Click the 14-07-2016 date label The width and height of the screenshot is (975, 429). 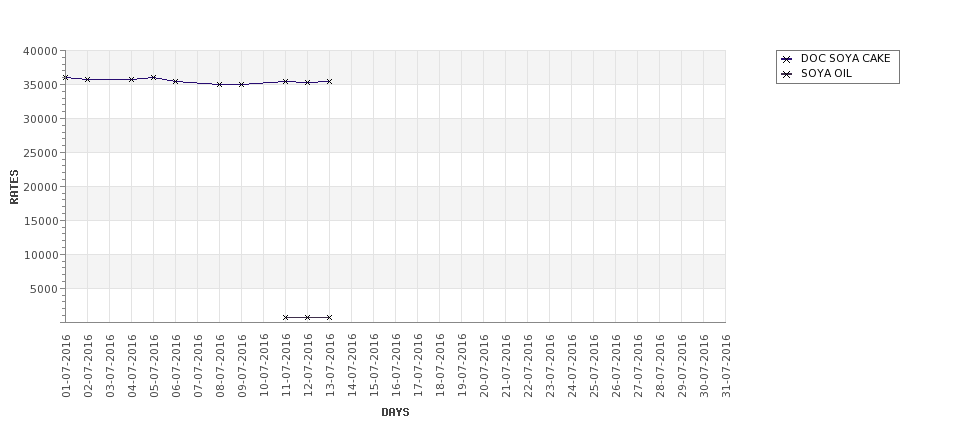pyautogui.click(x=351, y=366)
